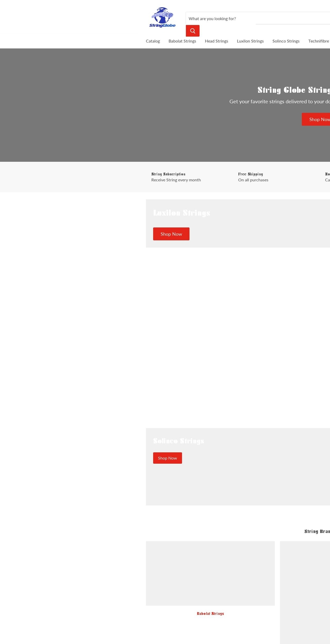The width and height of the screenshot is (330, 644).
Task: Click the 'On all purchases' text
Action: click(253, 180)
